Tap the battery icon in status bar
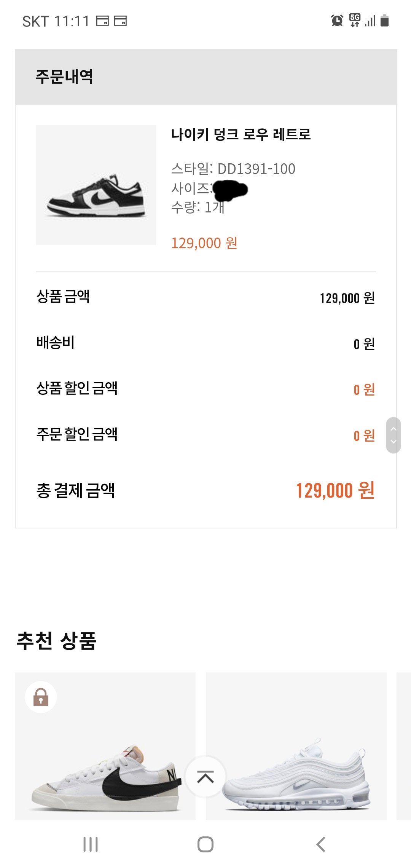Viewport: 411px width, 868px height. pyautogui.click(x=385, y=21)
